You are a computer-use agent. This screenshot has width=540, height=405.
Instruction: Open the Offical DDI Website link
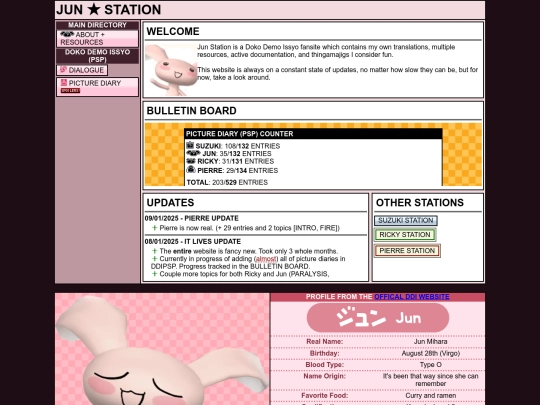pos(412,297)
